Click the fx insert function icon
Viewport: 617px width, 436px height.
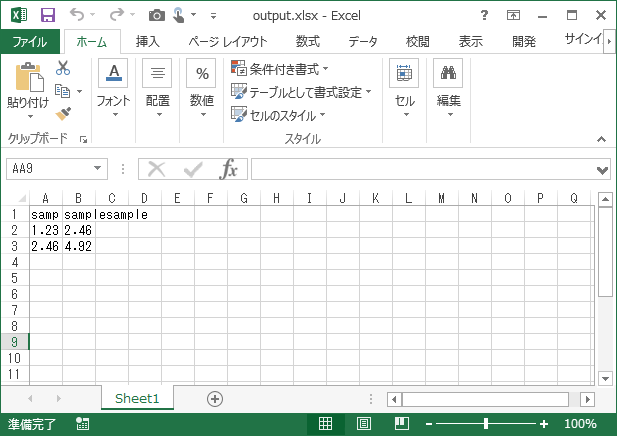pyautogui.click(x=229, y=169)
